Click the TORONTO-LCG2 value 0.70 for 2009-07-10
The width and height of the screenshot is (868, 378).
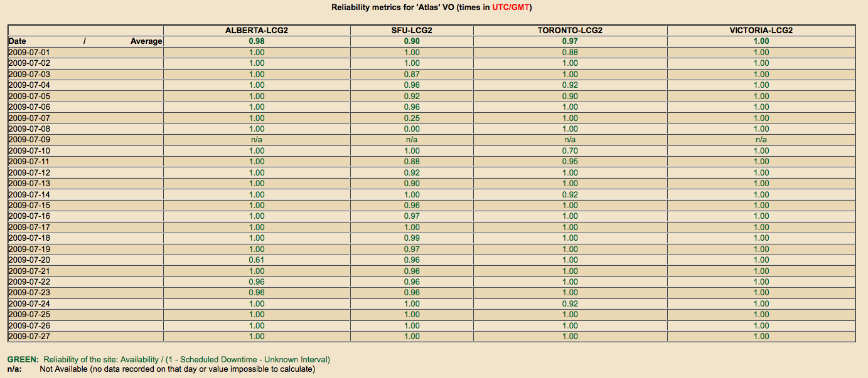coord(570,150)
